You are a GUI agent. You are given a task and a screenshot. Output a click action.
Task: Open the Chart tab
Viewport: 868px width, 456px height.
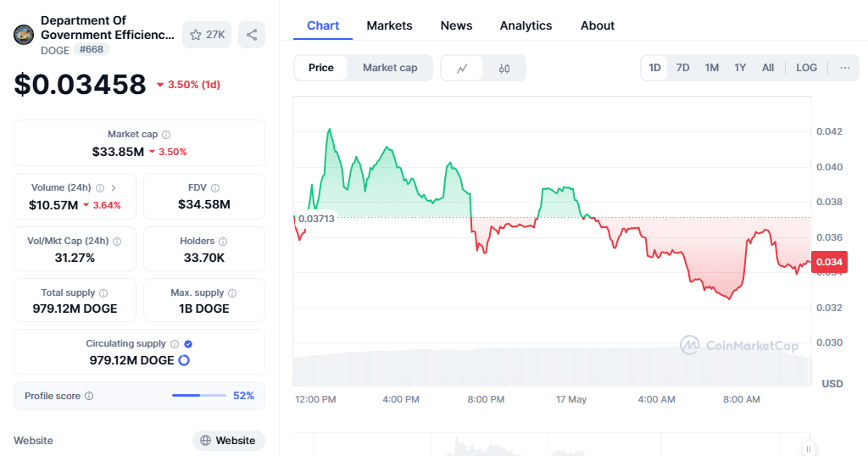(x=323, y=25)
